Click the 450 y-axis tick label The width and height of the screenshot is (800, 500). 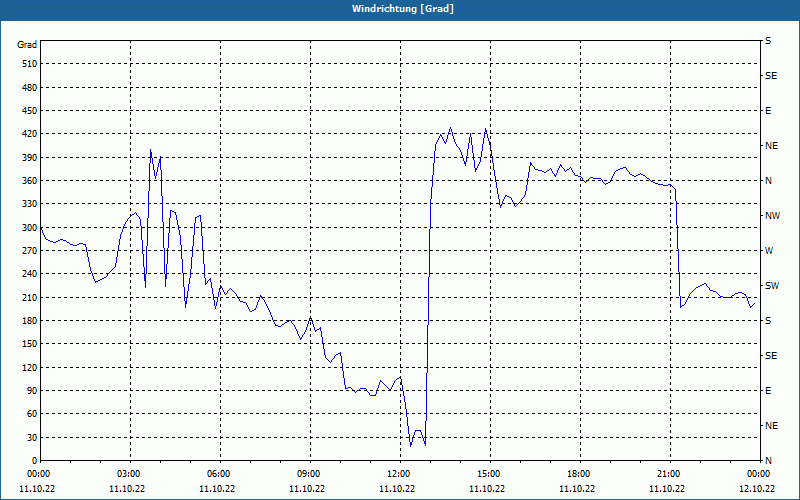point(30,111)
